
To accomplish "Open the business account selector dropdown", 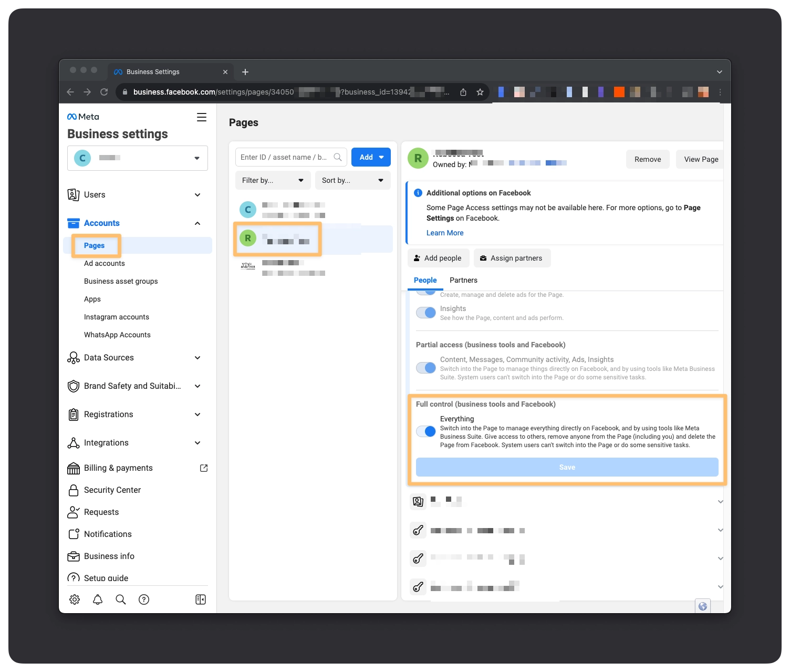I will 138,158.
